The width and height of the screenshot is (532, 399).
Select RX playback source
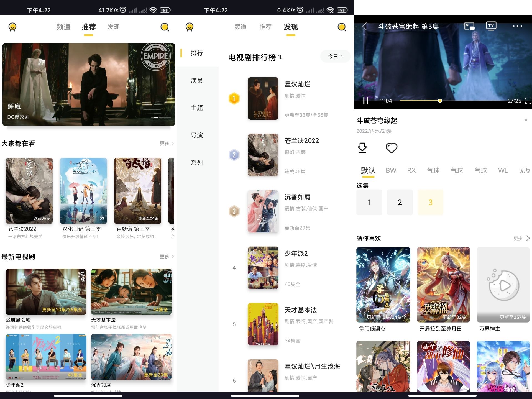click(411, 170)
